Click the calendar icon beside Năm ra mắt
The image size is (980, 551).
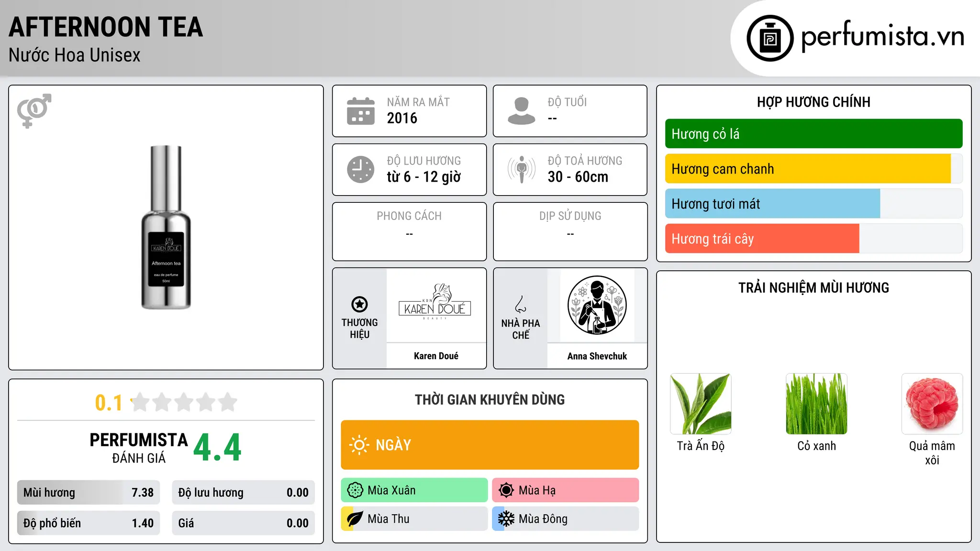tap(361, 111)
